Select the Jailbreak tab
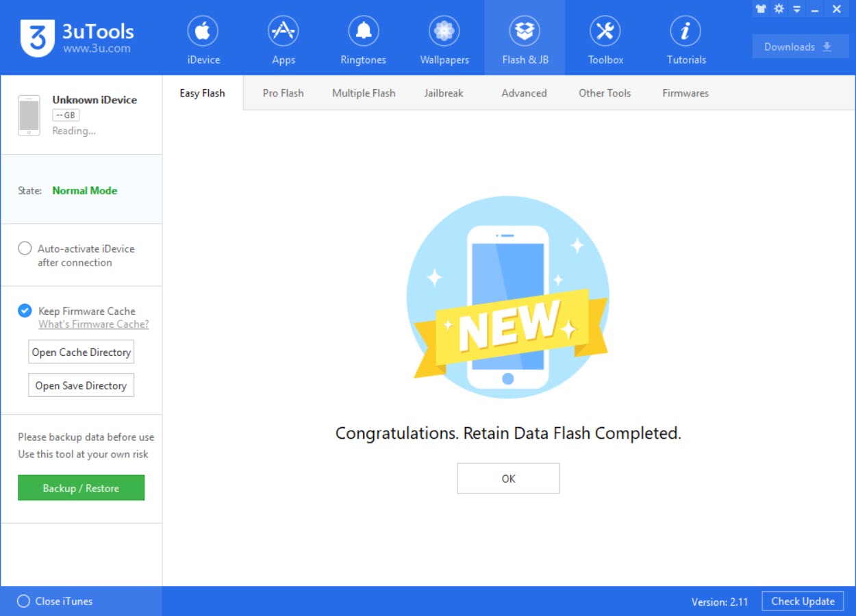The width and height of the screenshot is (856, 616). (x=444, y=93)
